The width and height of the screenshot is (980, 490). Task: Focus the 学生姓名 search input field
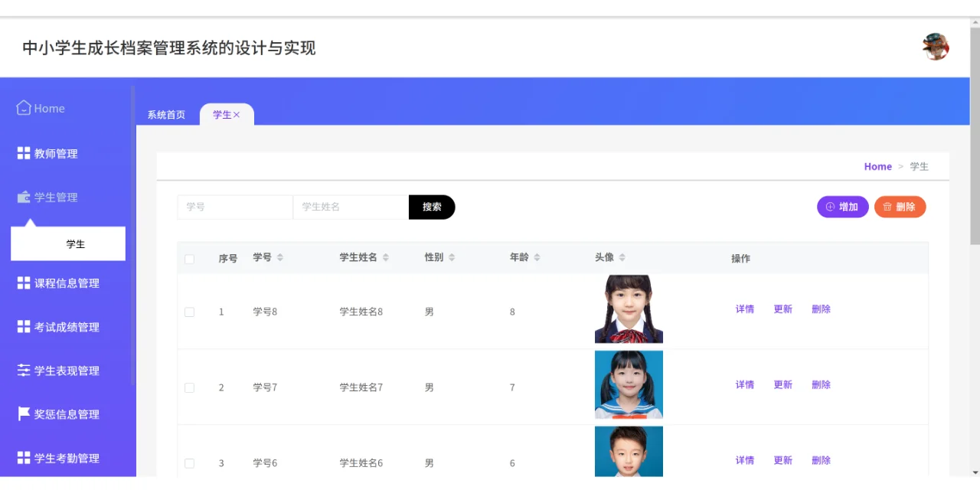[351, 207]
